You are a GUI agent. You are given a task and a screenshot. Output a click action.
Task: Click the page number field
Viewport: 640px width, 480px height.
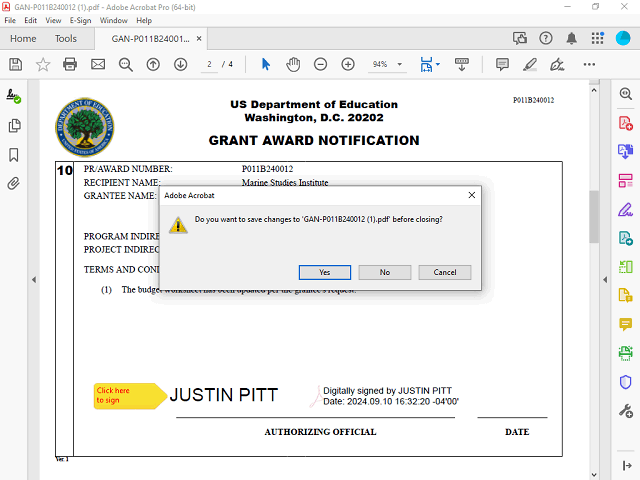click(x=209, y=64)
